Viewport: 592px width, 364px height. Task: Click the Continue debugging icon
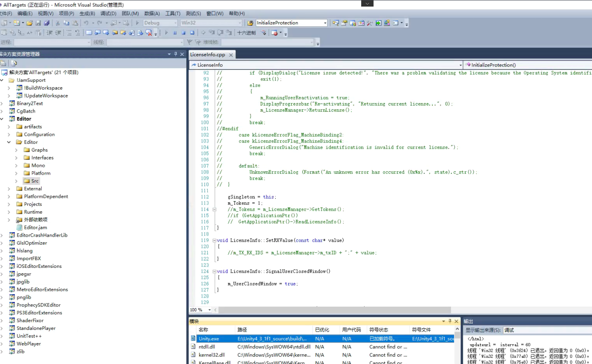coord(166,33)
